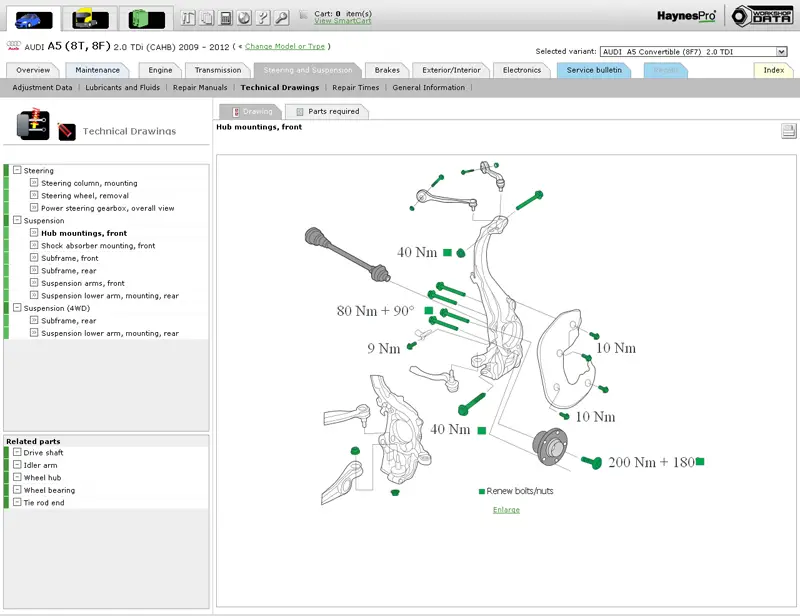
Task: Click the Enlarge link below drawing
Action: (x=506, y=510)
